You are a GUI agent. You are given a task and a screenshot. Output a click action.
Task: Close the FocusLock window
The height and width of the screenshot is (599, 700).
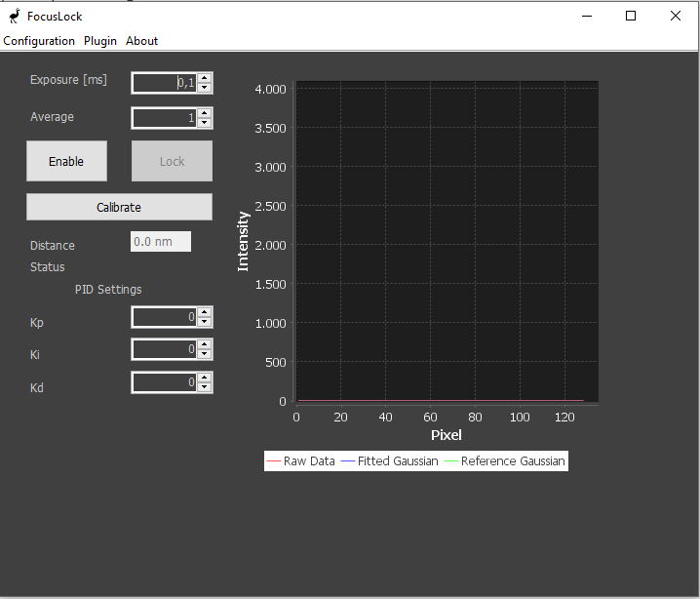pyautogui.click(x=676, y=16)
